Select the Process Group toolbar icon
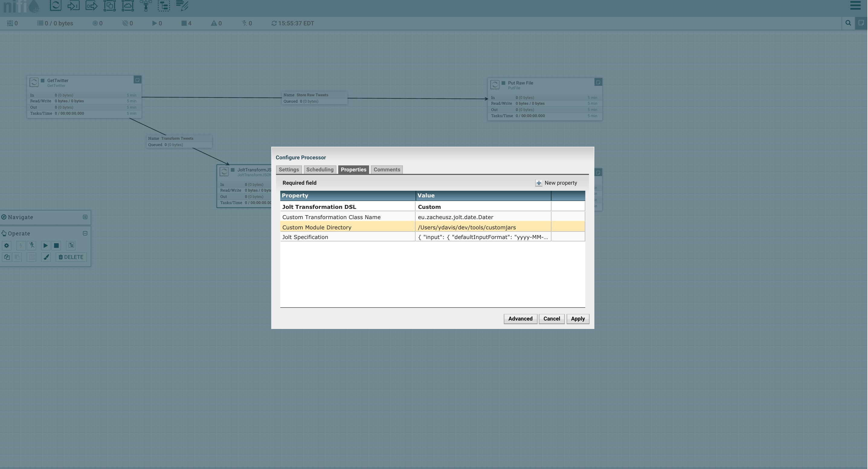The height and width of the screenshot is (469, 868). coord(110,5)
